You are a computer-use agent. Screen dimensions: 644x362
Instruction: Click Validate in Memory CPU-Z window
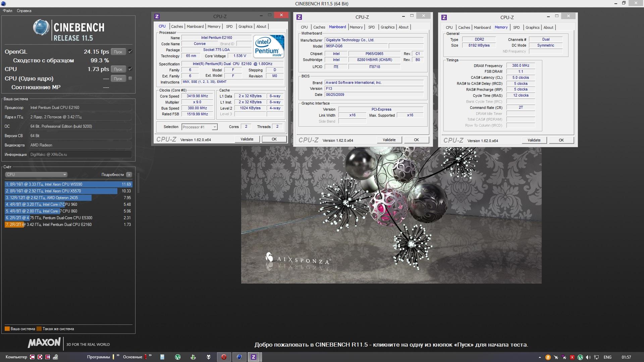coord(534,140)
